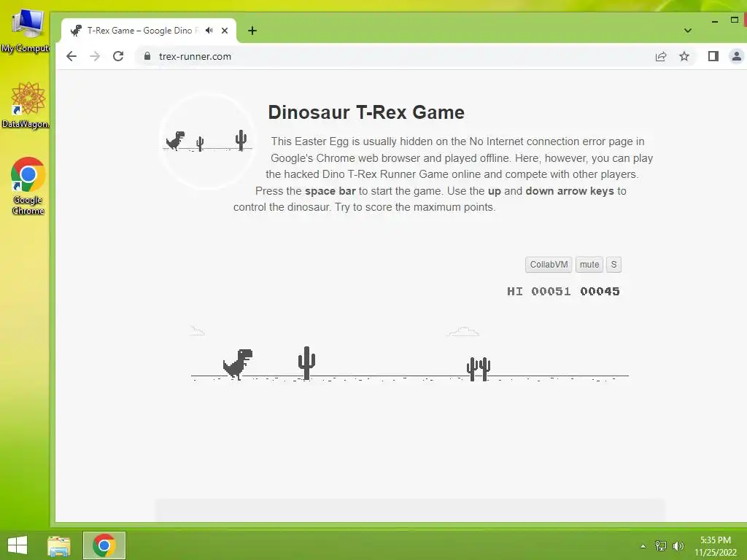The image size is (747, 560).
Task: Select the T-Rex Game browser tab
Action: [149, 31]
